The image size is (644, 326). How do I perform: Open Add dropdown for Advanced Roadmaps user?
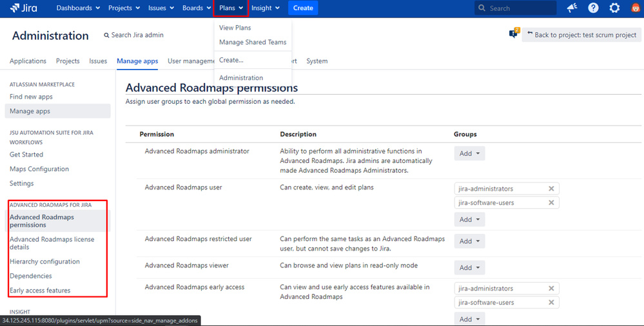469,220
